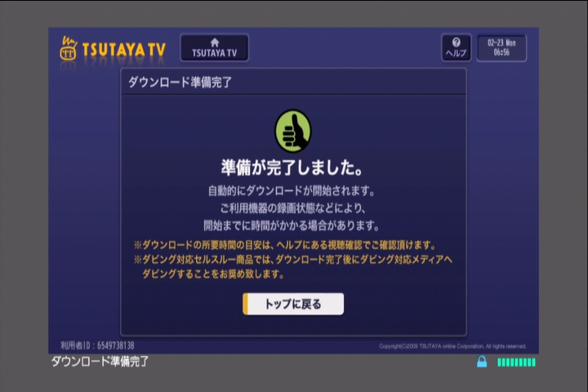Image resolution: width=588 pixels, height=392 pixels.
Task: Click the status bar text ダウンロード準備完了
Action: point(100,362)
